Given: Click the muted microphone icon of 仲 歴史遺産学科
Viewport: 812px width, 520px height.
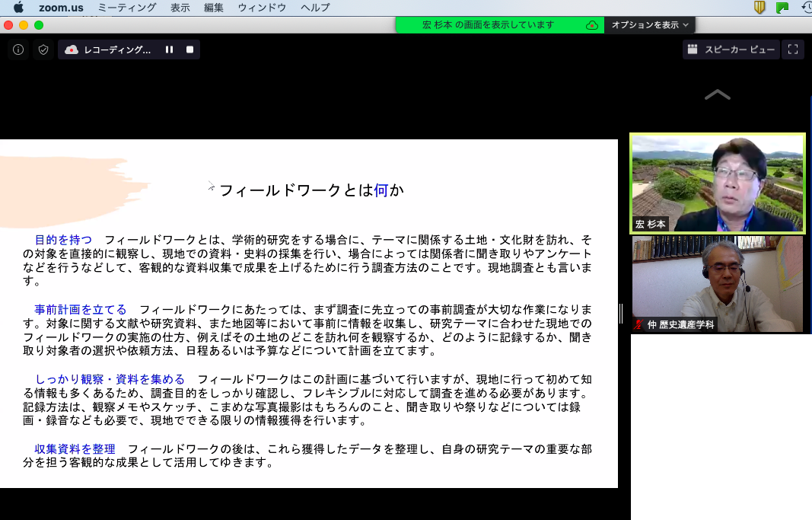Looking at the screenshot, I should pyautogui.click(x=638, y=325).
